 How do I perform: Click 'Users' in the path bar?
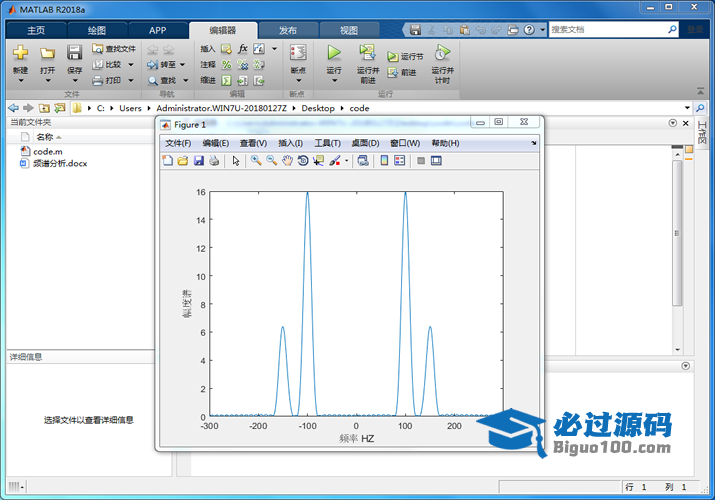[x=130, y=108]
